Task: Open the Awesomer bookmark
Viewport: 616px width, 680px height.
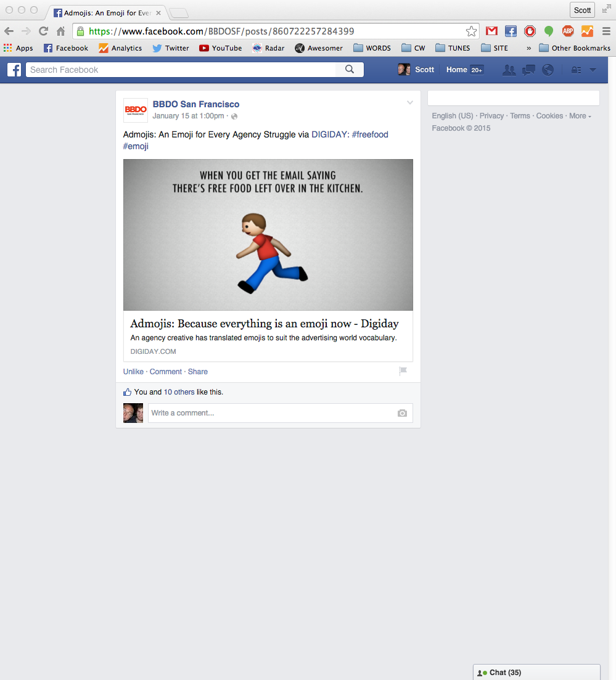Action: point(319,48)
